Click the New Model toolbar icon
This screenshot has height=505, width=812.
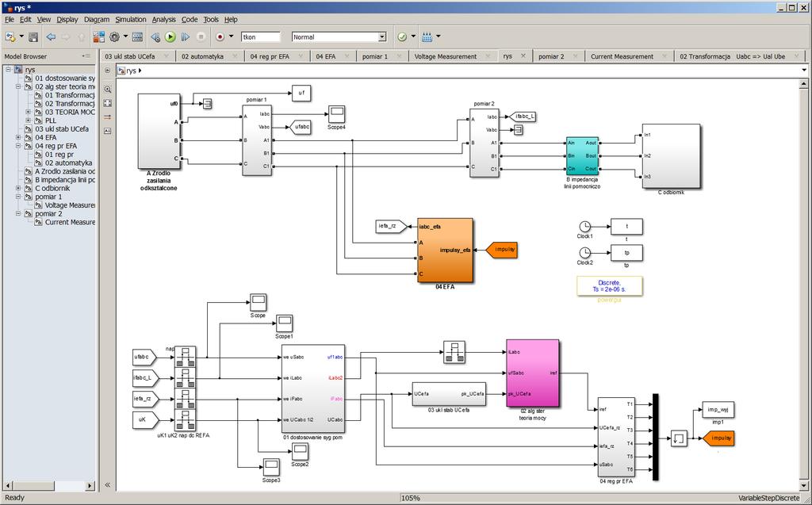tap(10, 36)
